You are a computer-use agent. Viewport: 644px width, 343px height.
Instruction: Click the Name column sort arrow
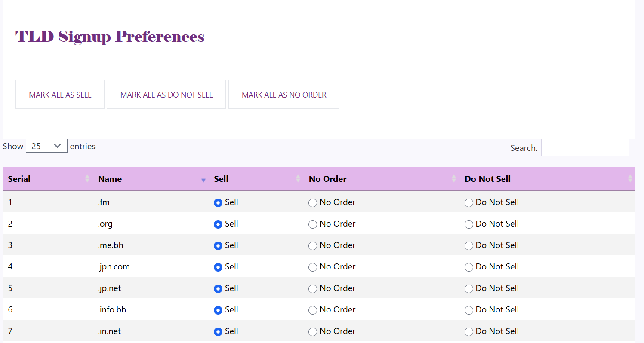pyautogui.click(x=203, y=180)
